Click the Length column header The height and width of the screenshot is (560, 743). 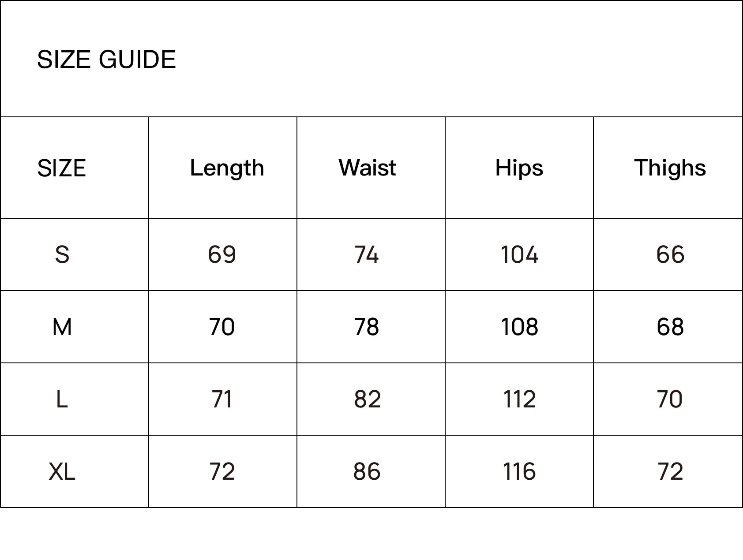227,168
